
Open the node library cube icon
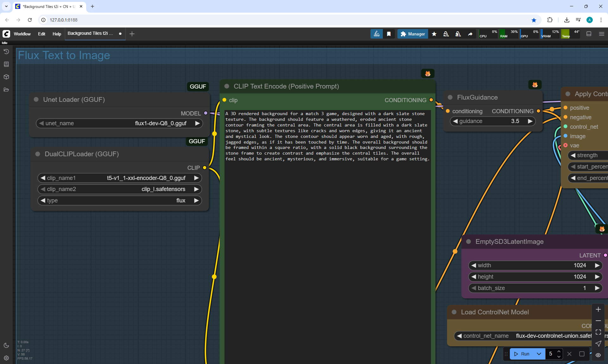[x=6, y=77]
